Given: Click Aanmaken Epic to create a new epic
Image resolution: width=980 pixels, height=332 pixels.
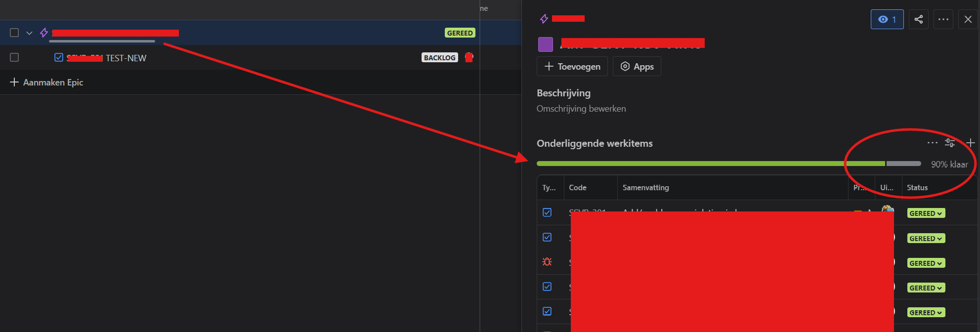Looking at the screenshot, I should click(46, 82).
